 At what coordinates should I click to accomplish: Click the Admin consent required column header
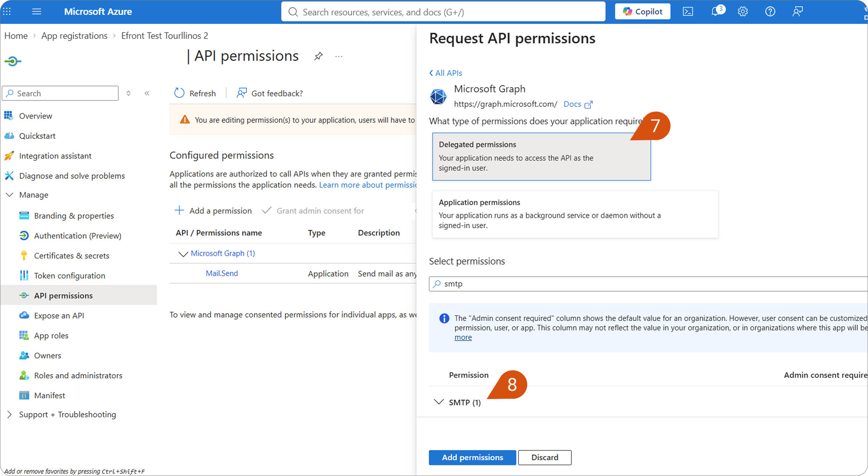click(825, 375)
